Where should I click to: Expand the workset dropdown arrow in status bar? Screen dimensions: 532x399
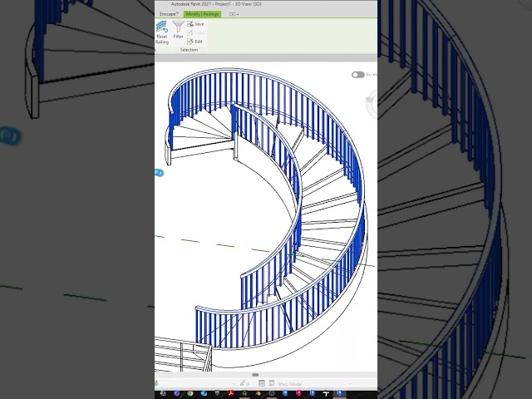pos(234,384)
